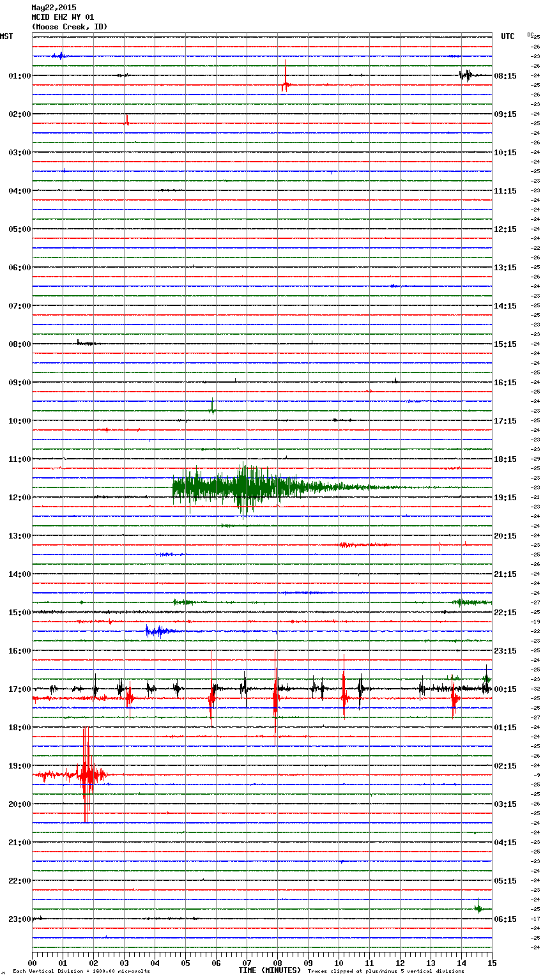This screenshot has width=543, height=980.
Task: Select the 19:00 MST time marker
Action: 19,766
